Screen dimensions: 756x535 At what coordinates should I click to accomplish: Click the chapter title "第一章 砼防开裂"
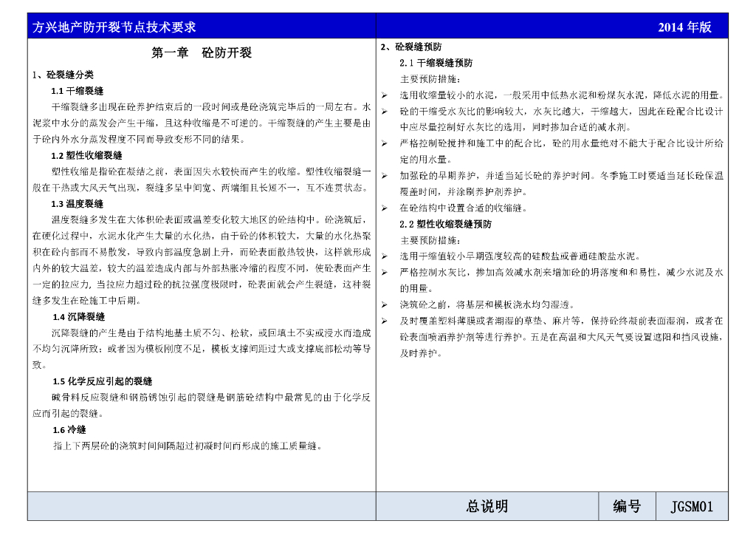(x=202, y=53)
